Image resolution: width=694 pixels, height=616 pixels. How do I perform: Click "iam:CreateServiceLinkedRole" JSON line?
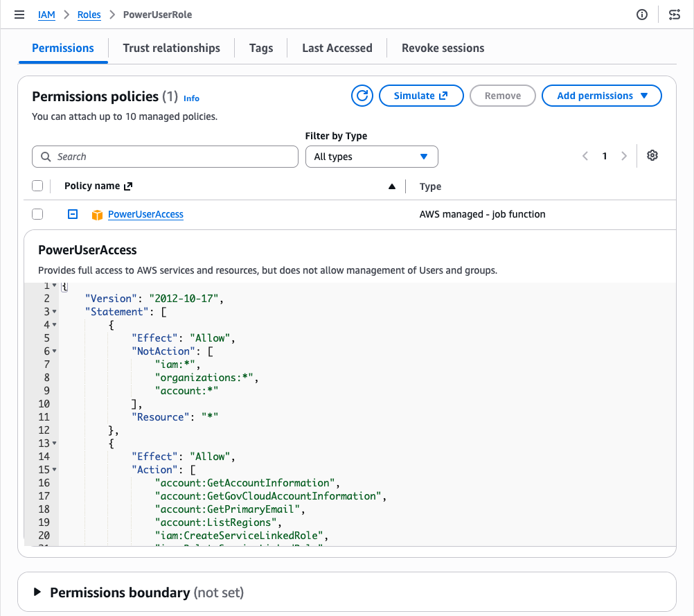pyautogui.click(x=242, y=536)
